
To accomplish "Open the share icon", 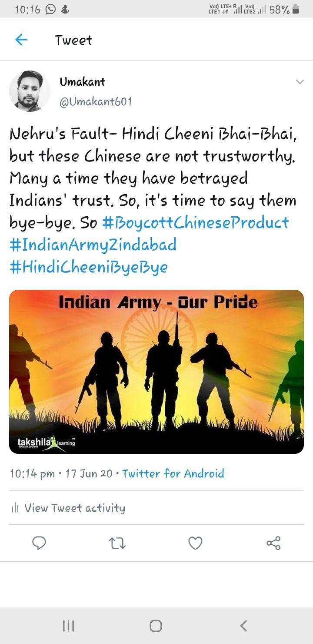I will click(273, 543).
